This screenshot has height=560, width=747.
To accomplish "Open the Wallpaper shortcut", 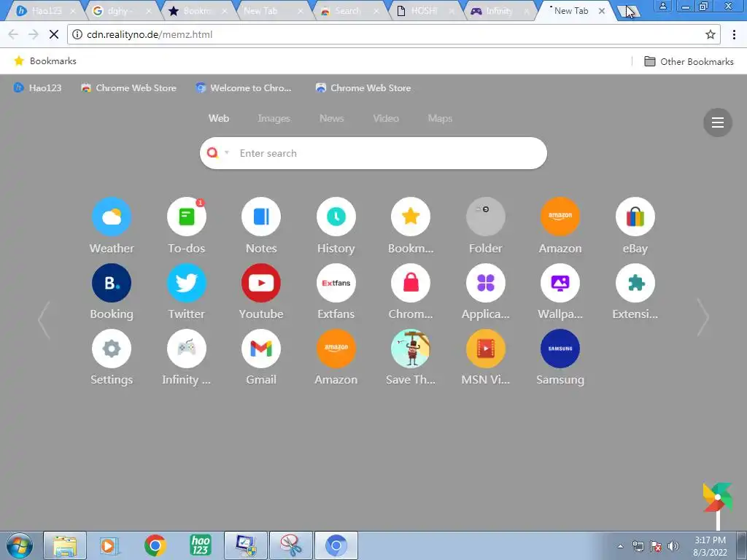I will click(560, 283).
